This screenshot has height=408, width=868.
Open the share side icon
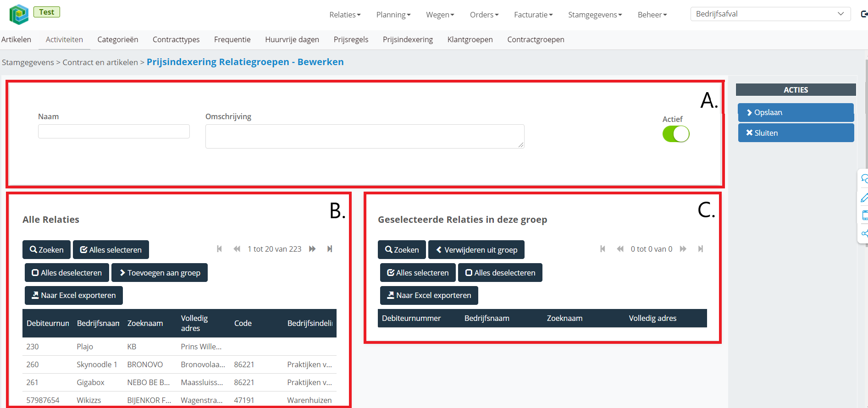tap(864, 233)
